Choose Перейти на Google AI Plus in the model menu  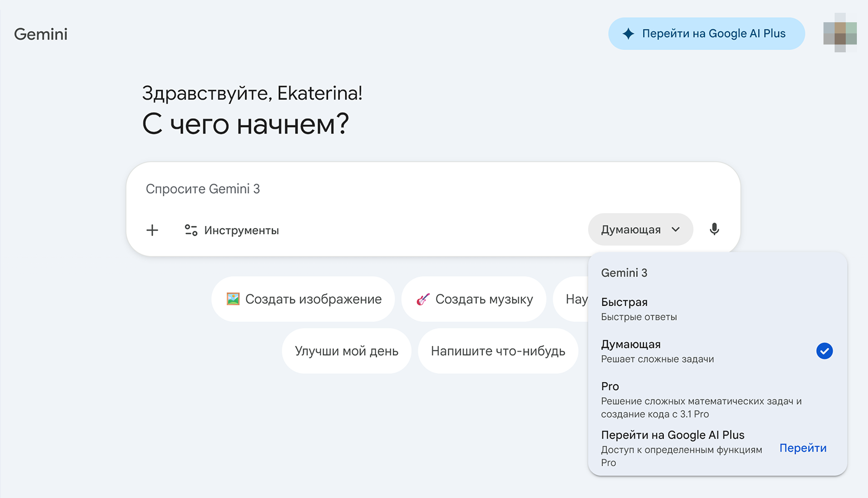672,435
